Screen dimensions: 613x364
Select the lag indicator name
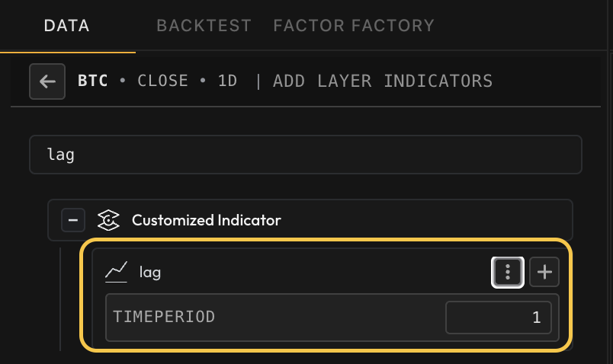point(150,272)
